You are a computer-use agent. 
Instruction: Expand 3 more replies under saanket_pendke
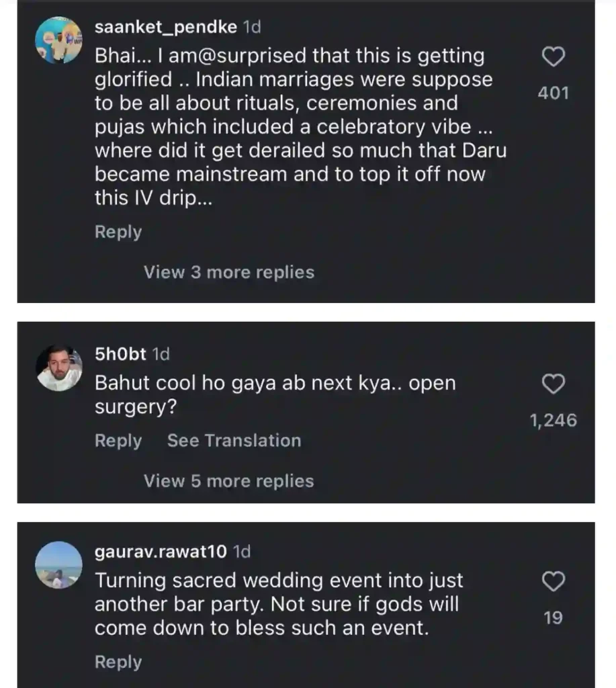click(228, 272)
